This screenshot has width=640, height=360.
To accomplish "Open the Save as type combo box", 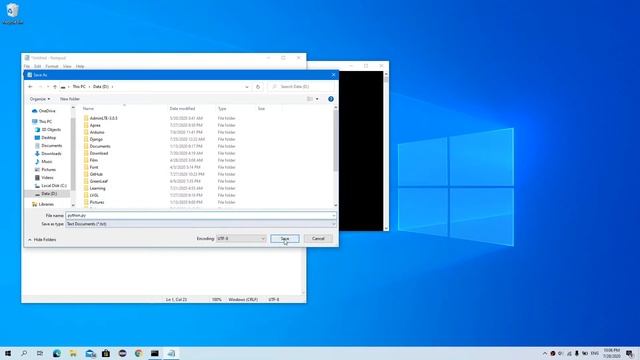I will 201,224.
